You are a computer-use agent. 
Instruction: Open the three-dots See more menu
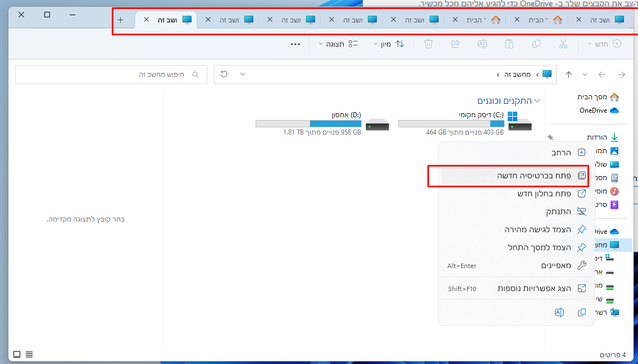pyautogui.click(x=295, y=44)
